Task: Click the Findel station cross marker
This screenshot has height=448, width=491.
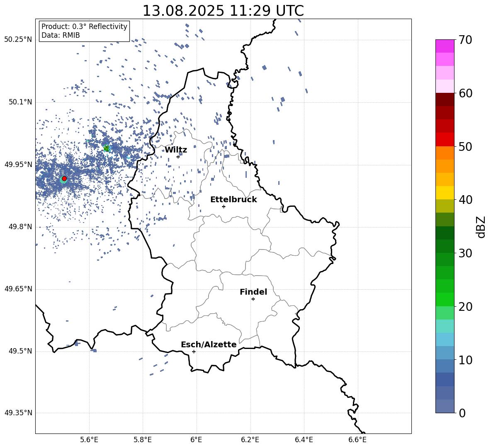Action: 253,299
